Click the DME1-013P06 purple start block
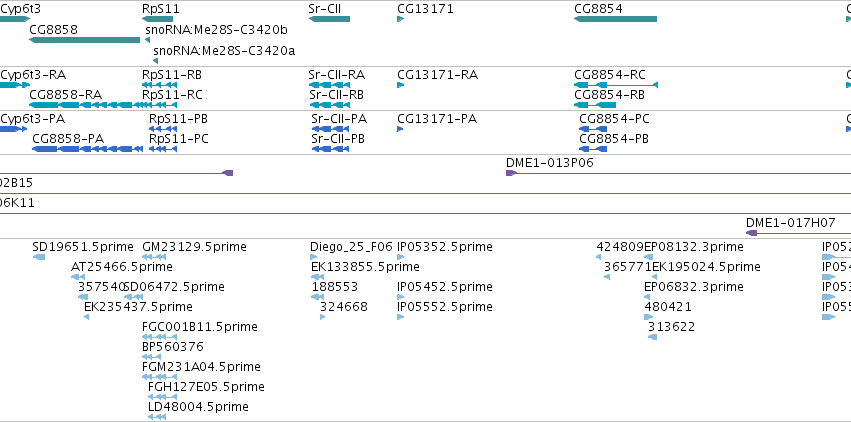The width and height of the screenshot is (851, 422). coord(511,173)
